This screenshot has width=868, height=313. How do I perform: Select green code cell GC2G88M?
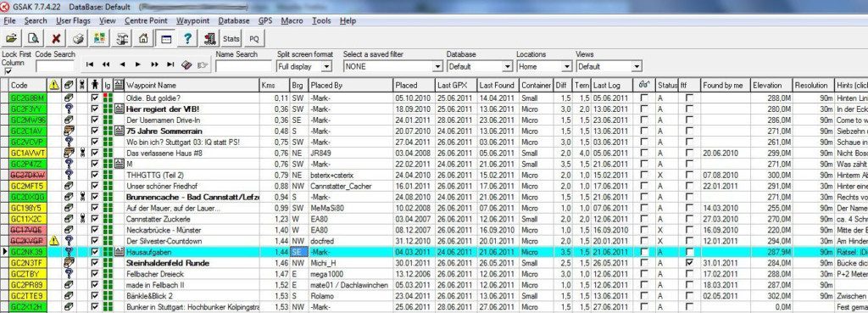[x=28, y=98]
